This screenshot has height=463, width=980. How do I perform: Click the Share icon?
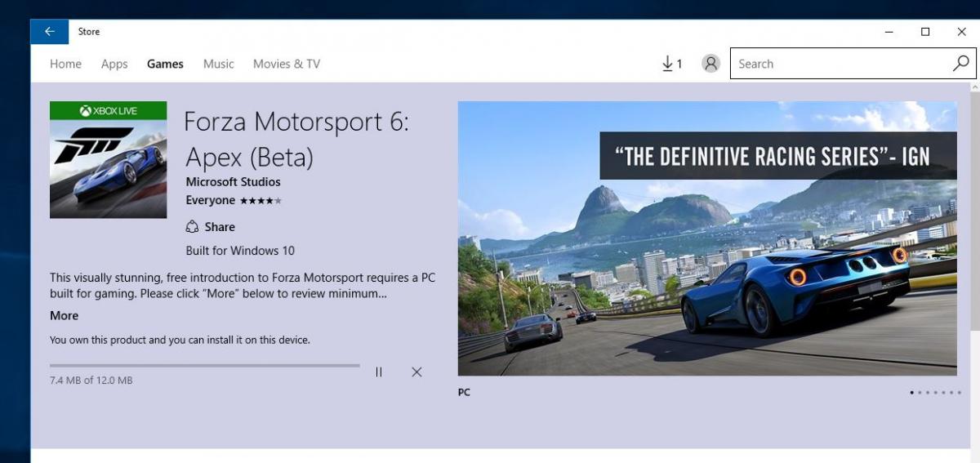(192, 227)
